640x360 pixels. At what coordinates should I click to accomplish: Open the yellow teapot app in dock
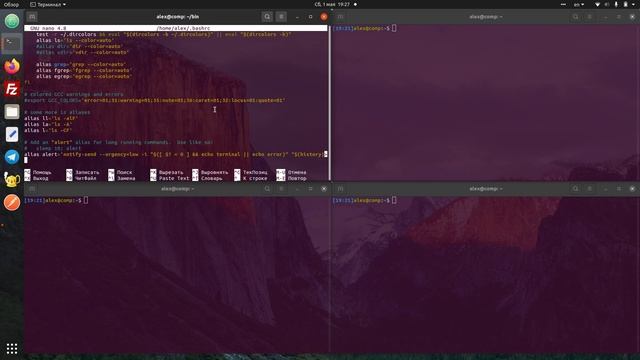12,179
